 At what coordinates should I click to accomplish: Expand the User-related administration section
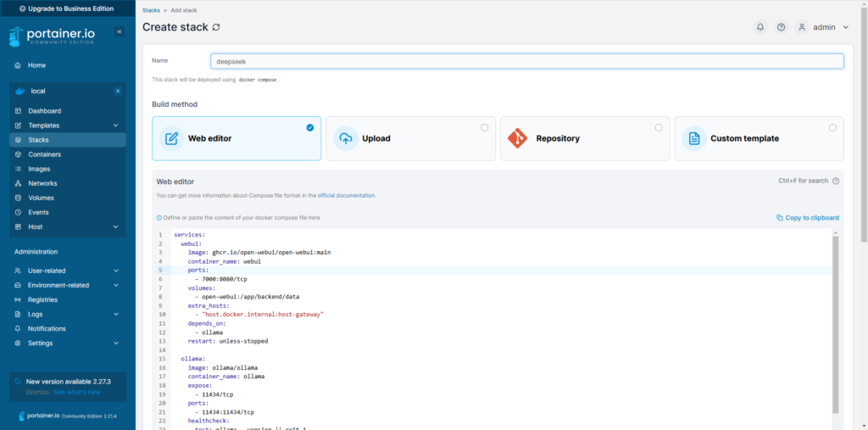click(115, 271)
